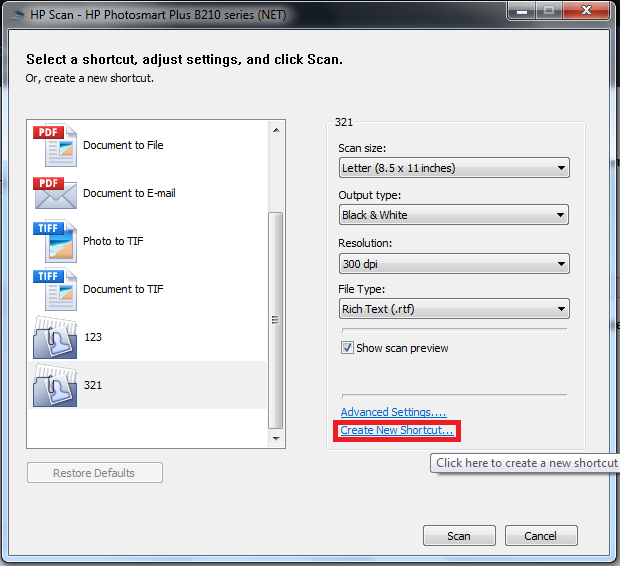Click the Create New Shortcut link

pyautogui.click(x=397, y=430)
